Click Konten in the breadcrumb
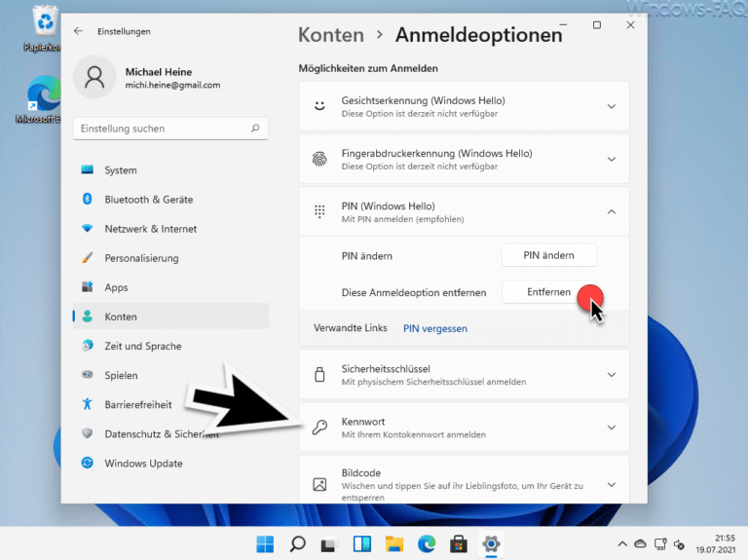Screen dimensions: 748x560 (x=331, y=35)
